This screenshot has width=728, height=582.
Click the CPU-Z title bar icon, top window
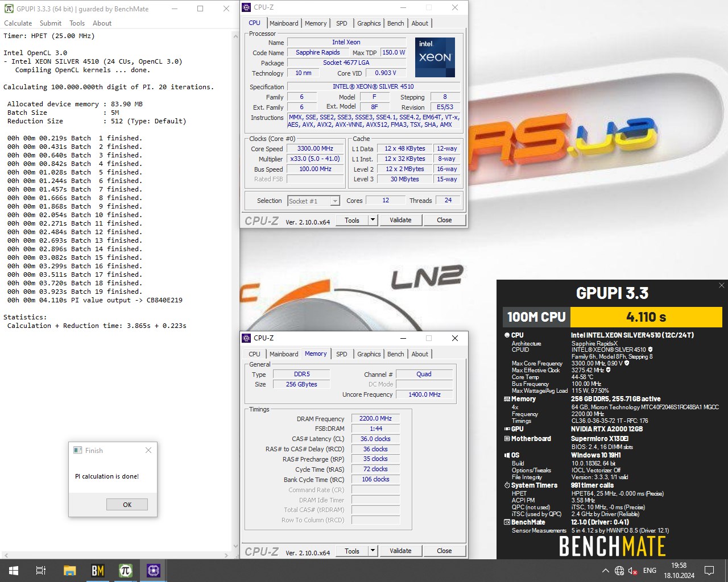point(246,7)
